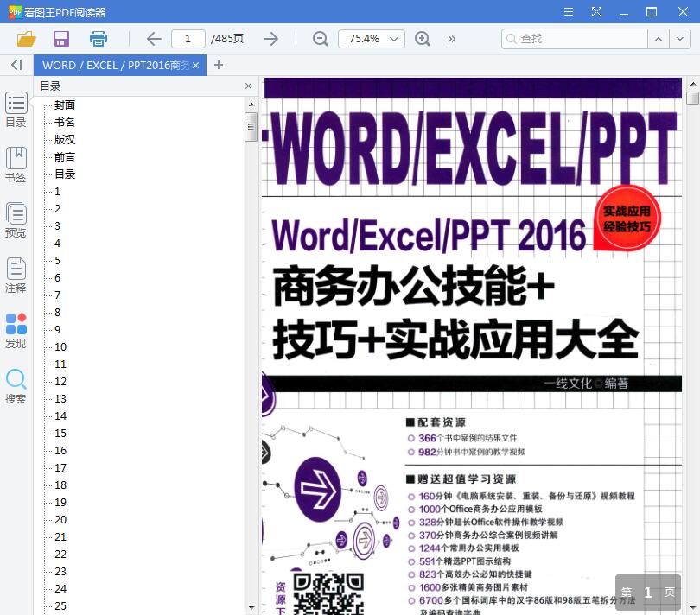Screen dimensions: 700x615
Task: Open a PDF file with folder icon
Action: pyautogui.click(x=26, y=39)
